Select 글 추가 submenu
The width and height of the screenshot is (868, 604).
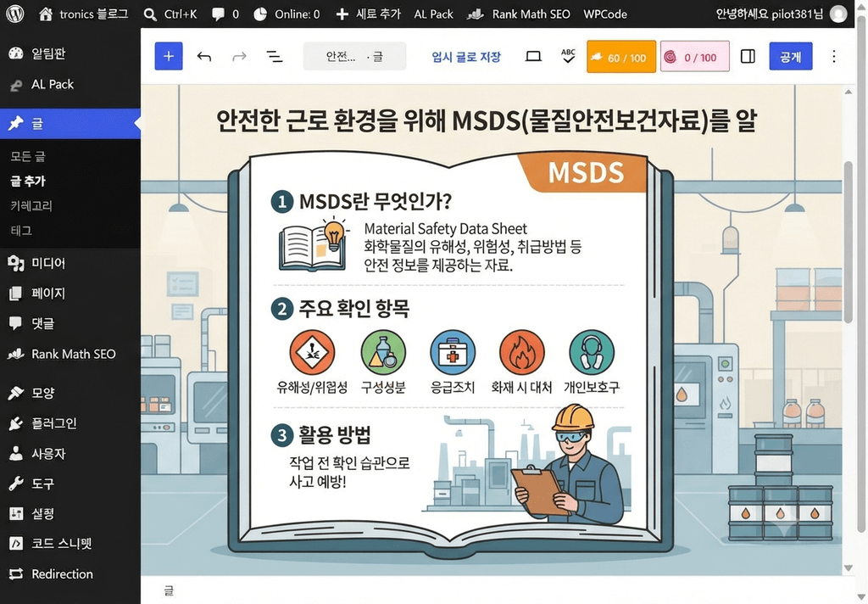[28, 181]
